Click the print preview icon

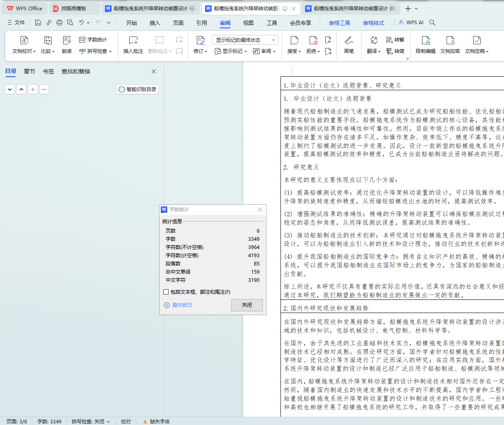pyautogui.click(x=70, y=23)
